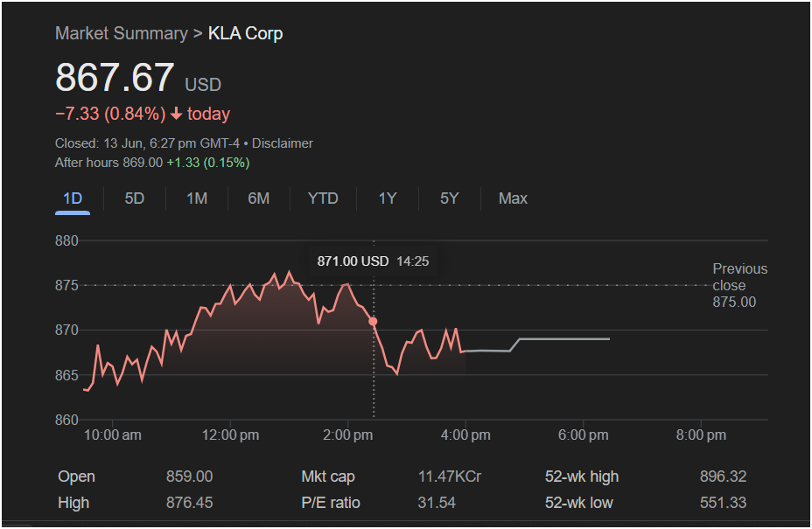
Task: Click the P/E ratio value 31.54
Action: coord(437,503)
